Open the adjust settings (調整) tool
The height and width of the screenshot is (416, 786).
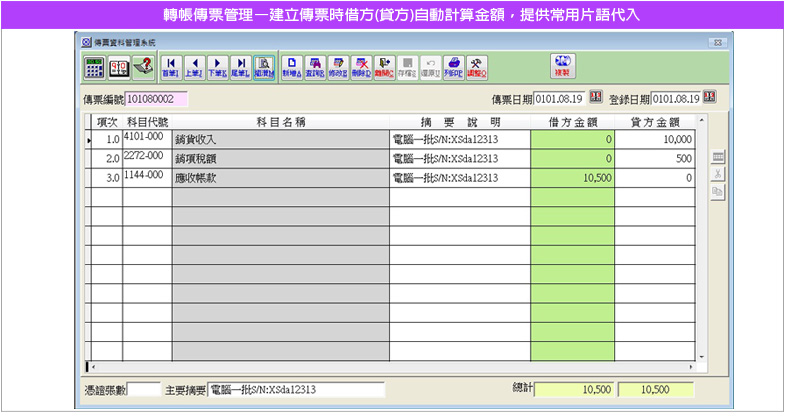(477, 68)
